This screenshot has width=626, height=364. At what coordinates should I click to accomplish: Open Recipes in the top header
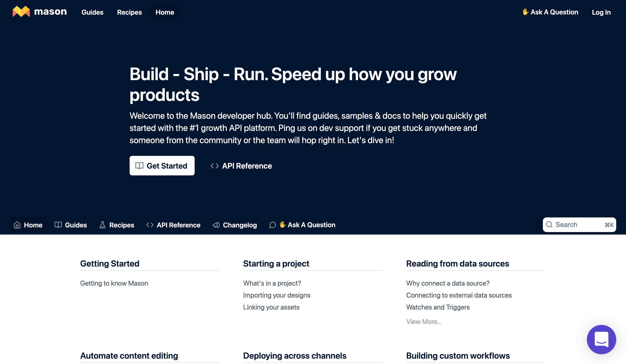129,12
